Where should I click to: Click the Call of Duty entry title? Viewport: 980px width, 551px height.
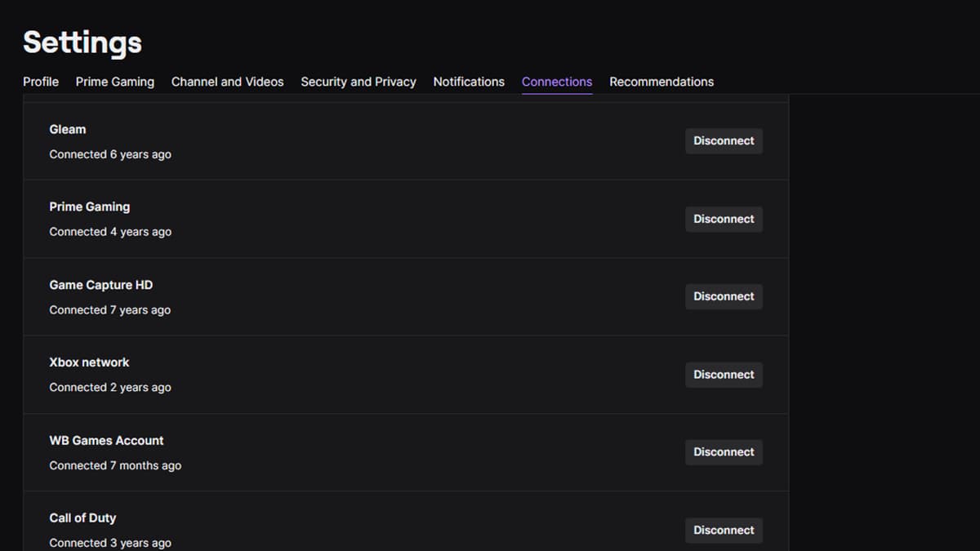82,518
